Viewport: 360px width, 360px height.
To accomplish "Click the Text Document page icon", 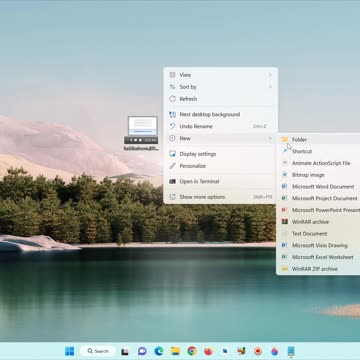I will tap(285, 234).
